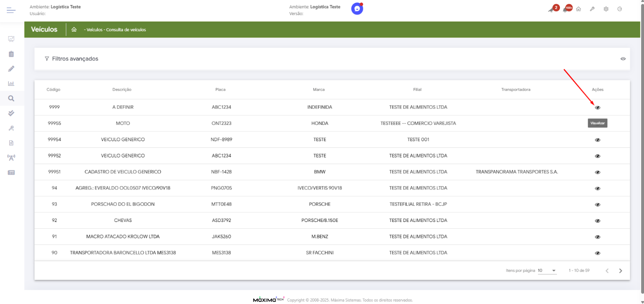This screenshot has height=304, width=644.
Task: Log out using the exit arrow icon
Action: (620, 9)
